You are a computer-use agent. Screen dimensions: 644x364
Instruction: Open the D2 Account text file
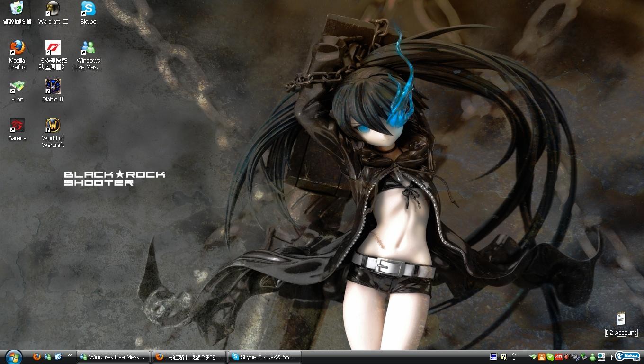pyautogui.click(x=621, y=319)
